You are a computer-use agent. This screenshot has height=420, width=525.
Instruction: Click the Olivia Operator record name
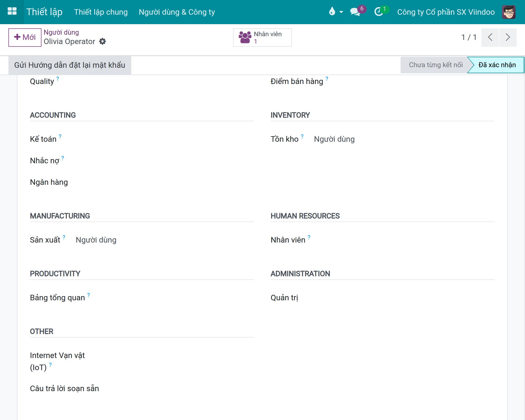click(69, 41)
